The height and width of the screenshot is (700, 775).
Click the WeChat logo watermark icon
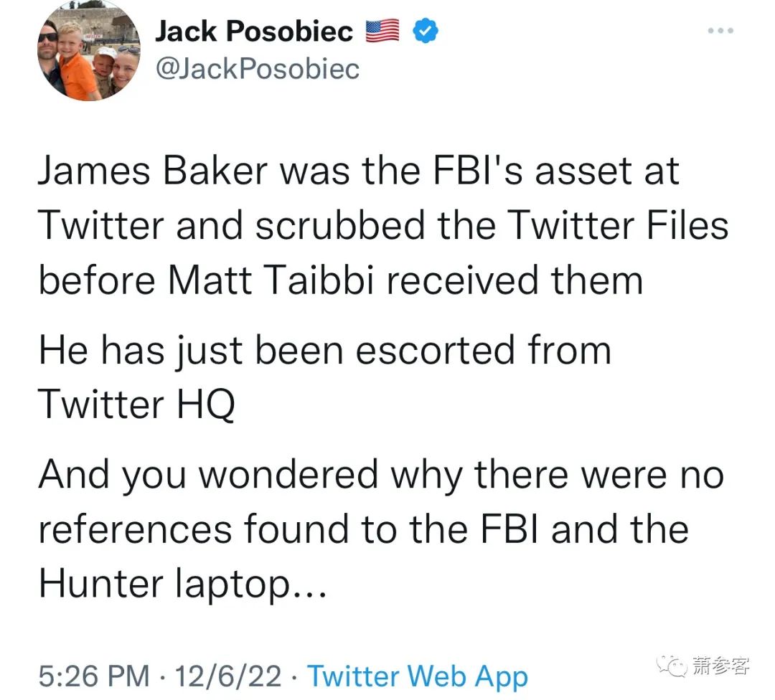672,666
